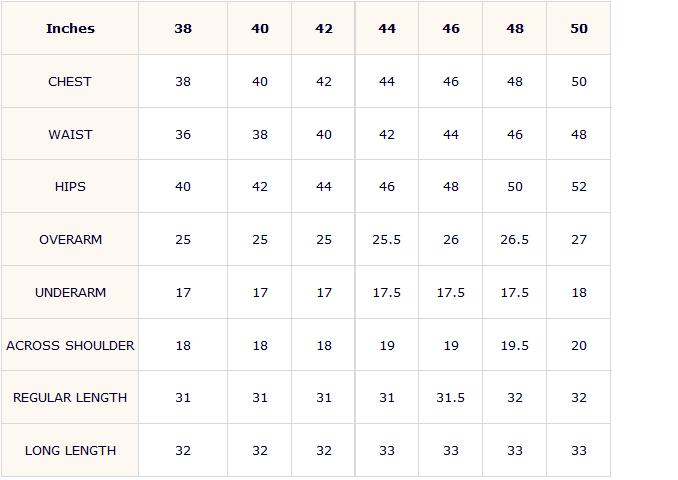This screenshot has height=480, width=678.
Task: Select the size 50 column header
Action: point(579,29)
